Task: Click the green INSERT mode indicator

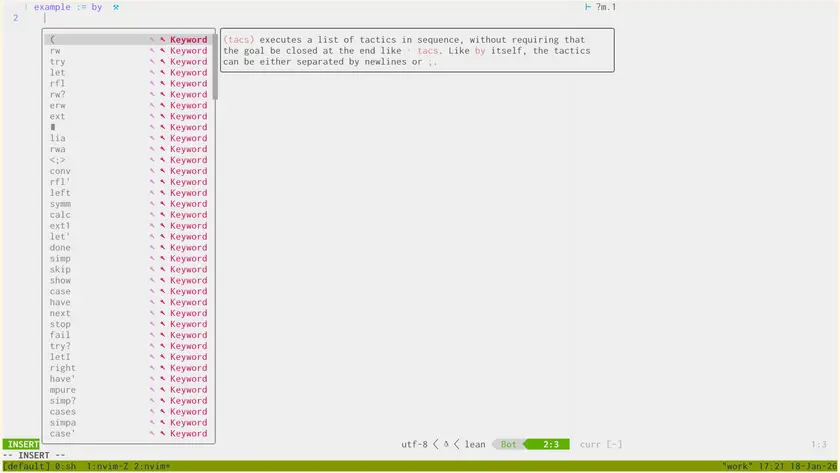Action: [x=21, y=444]
